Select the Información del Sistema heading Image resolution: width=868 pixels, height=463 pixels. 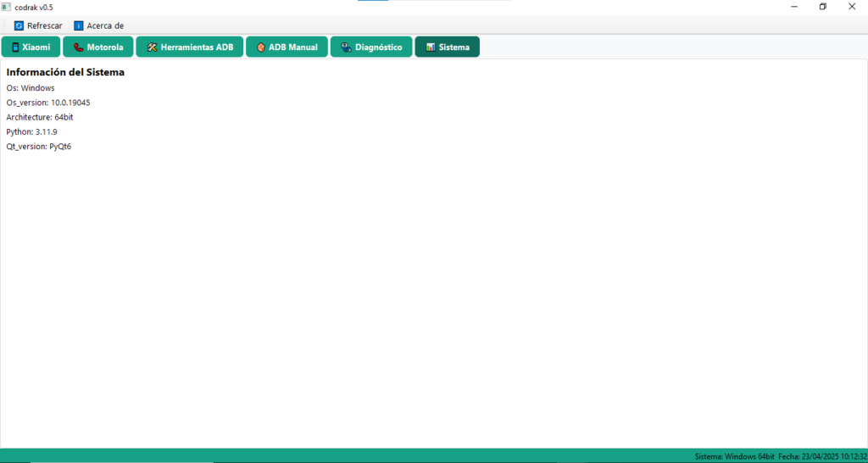pos(65,73)
